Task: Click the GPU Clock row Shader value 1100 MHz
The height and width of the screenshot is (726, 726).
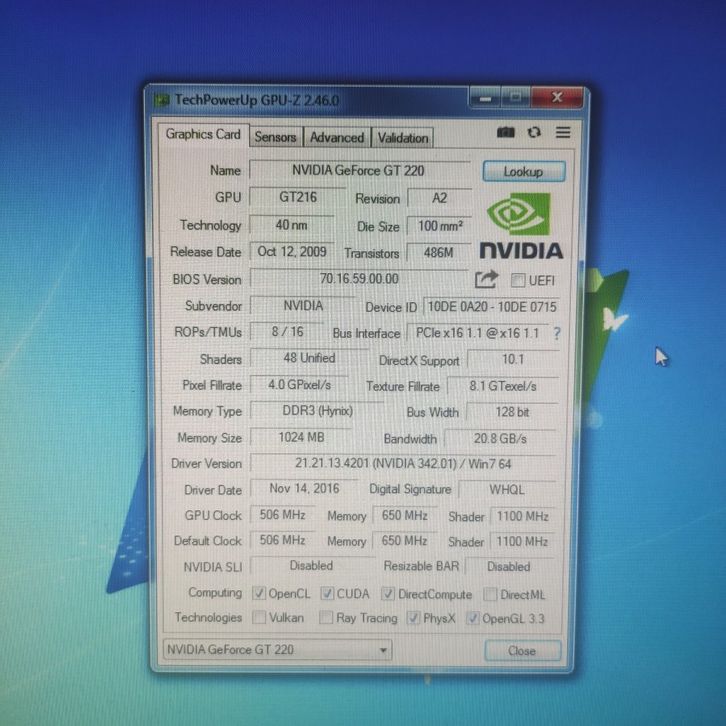Action: point(523,516)
